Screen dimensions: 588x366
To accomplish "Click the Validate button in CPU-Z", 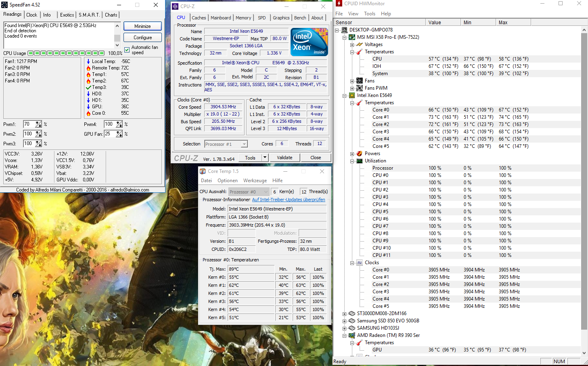I will pyautogui.click(x=285, y=158).
